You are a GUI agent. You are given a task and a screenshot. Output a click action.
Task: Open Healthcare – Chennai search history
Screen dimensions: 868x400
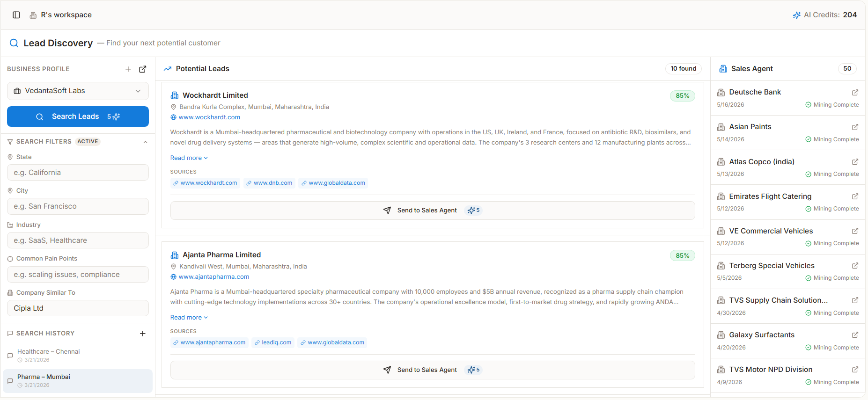pos(78,356)
